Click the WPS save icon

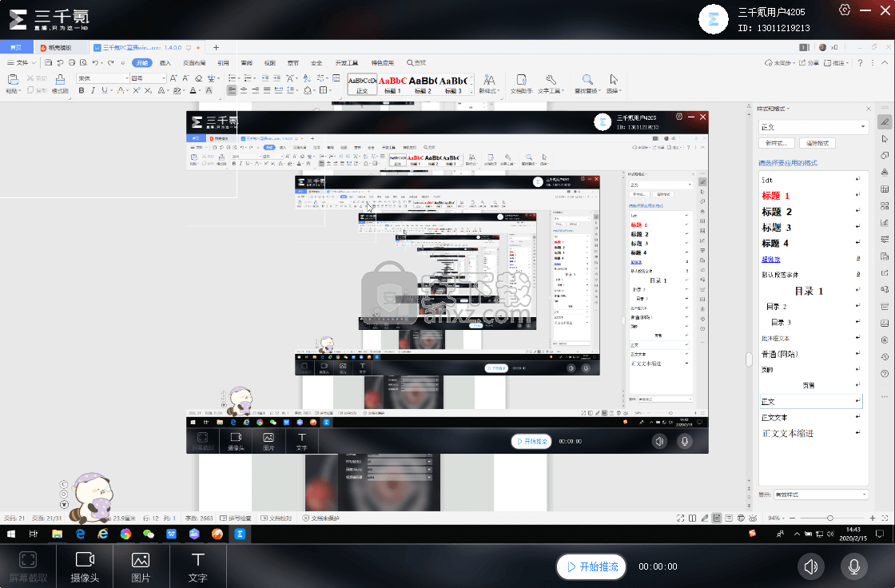49,63
